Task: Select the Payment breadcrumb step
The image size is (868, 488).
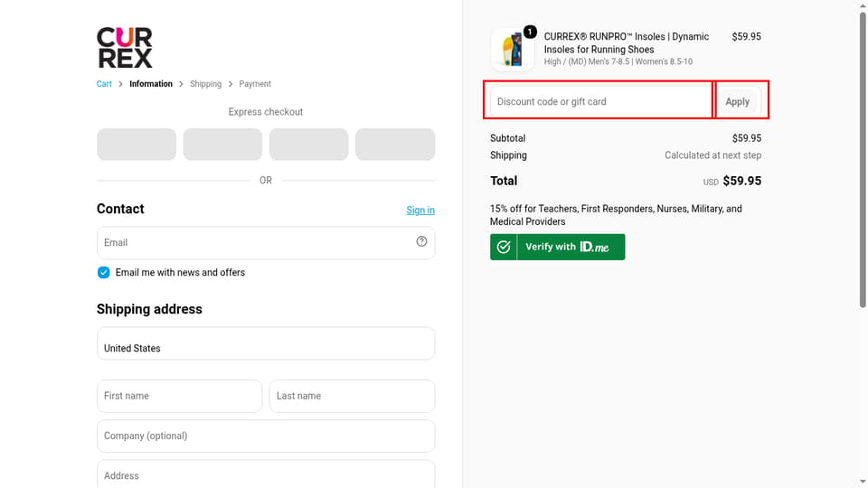Action: coord(255,84)
